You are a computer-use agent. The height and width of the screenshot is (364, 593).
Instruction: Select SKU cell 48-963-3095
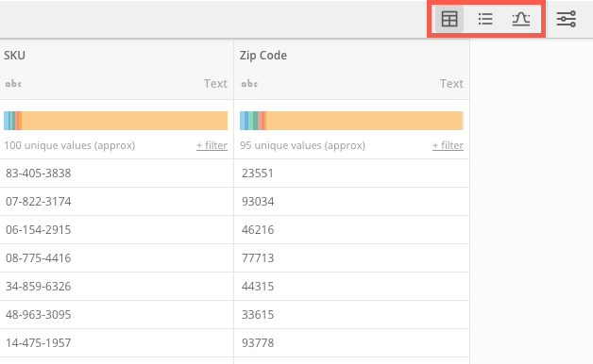pos(116,315)
